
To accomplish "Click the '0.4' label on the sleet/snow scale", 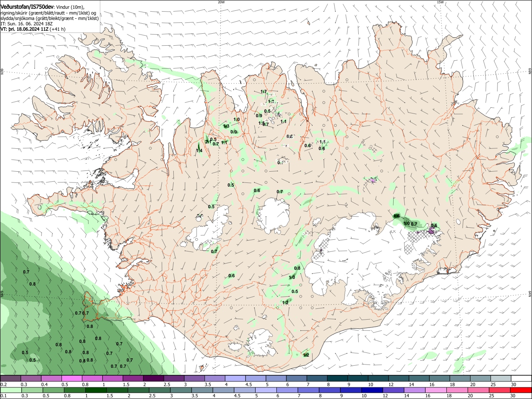I will 44,384.
